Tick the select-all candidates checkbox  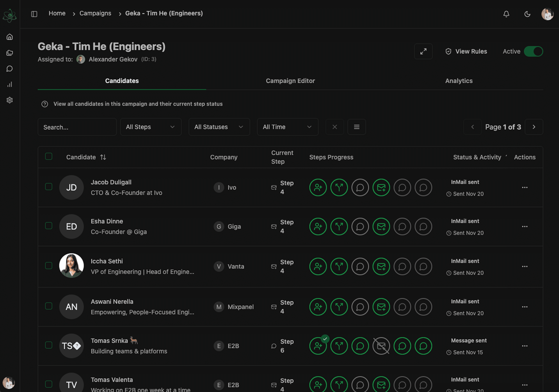point(49,156)
